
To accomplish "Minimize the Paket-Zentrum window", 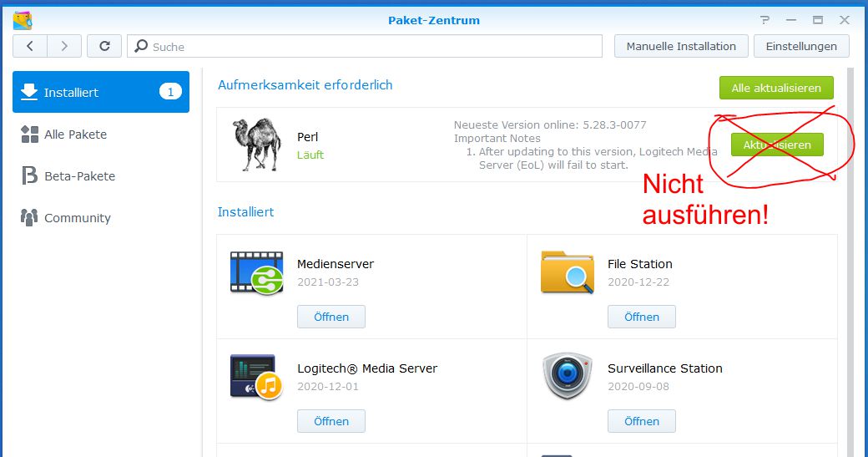I will pyautogui.click(x=791, y=20).
